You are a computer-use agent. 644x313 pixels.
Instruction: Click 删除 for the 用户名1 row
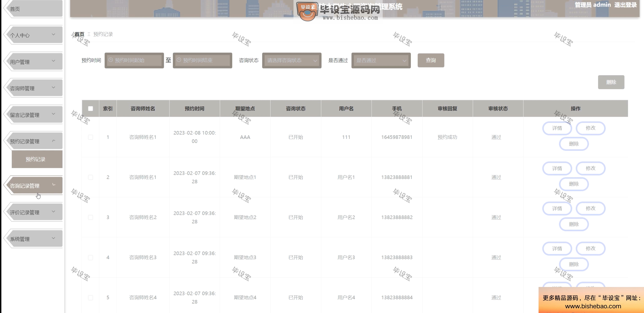574,184
